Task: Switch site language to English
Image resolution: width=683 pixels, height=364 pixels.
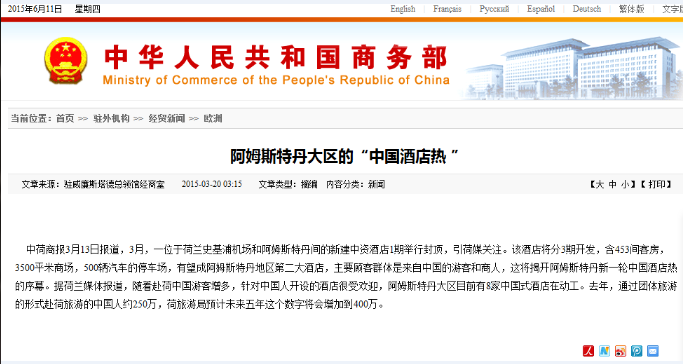Action: pos(402,9)
